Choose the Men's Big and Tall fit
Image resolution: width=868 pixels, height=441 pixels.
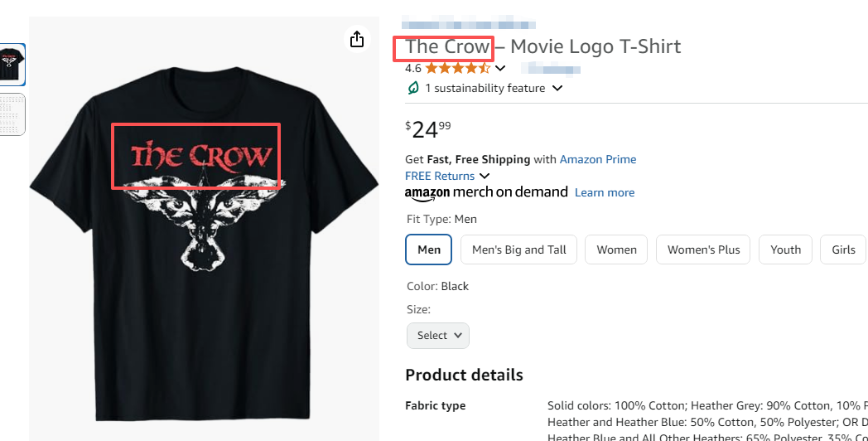click(x=519, y=250)
